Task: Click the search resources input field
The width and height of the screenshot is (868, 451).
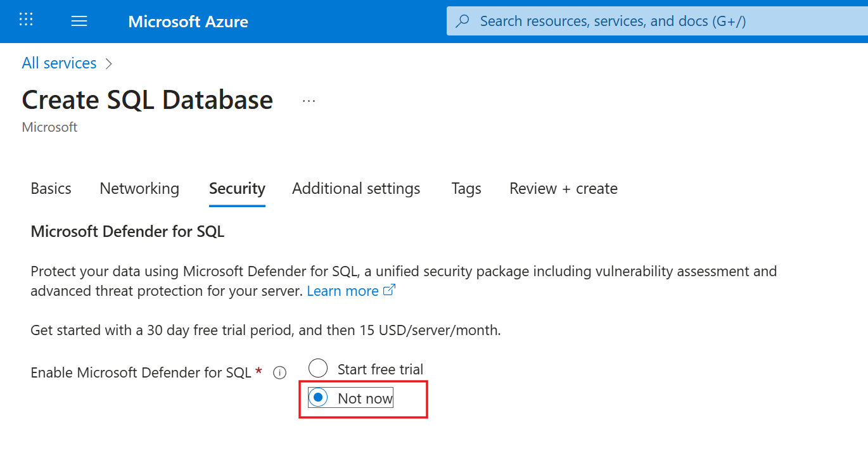Action: point(634,21)
